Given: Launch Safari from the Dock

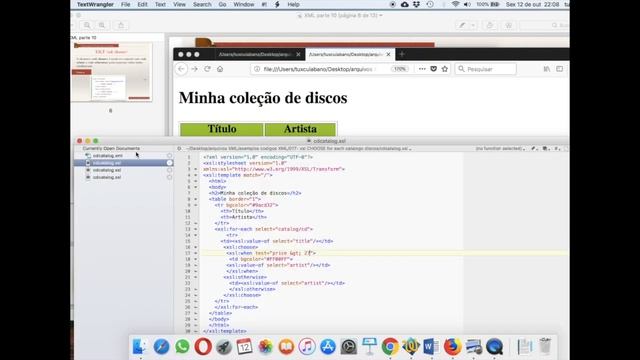Looking at the screenshot, I should (161, 347).
